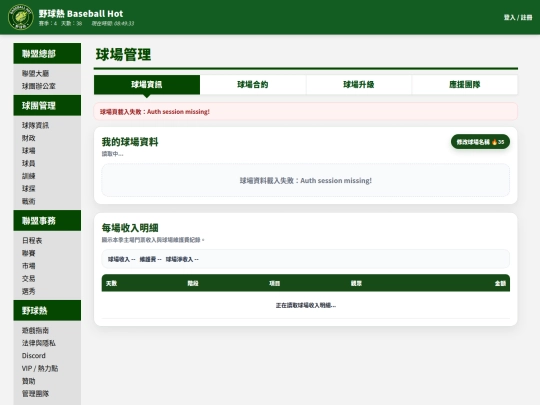This screenshot has height=405, width=540.
Task: Open 遊戲指南 in the sidebar
Action: [x=35, y=330]
